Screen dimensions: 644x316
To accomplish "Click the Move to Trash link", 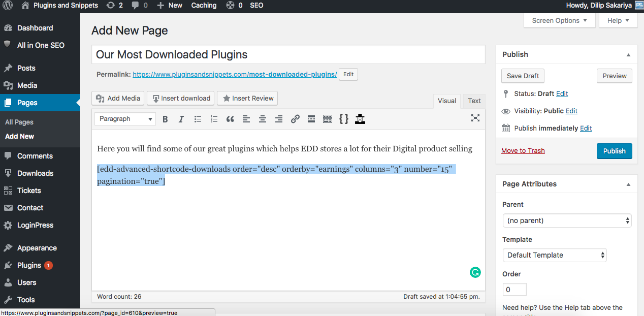I will (x=523, y=150).
